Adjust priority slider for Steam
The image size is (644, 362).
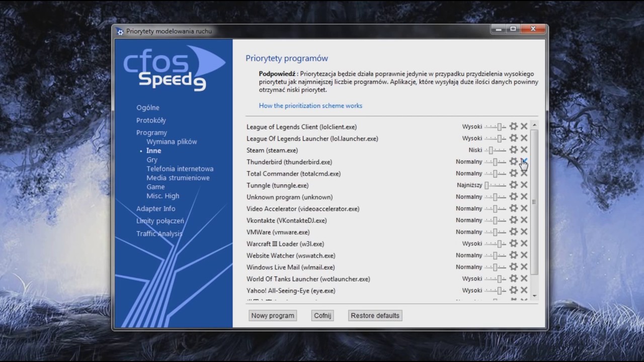(496, 150)
